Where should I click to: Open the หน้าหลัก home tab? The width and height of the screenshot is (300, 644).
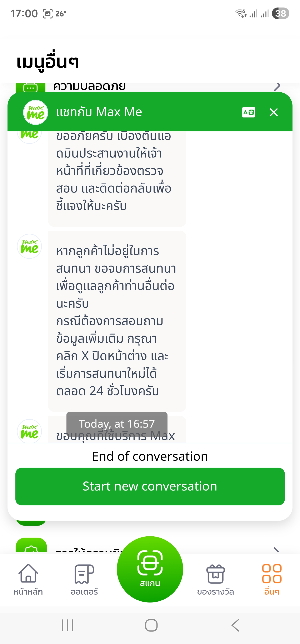[28, 579]
